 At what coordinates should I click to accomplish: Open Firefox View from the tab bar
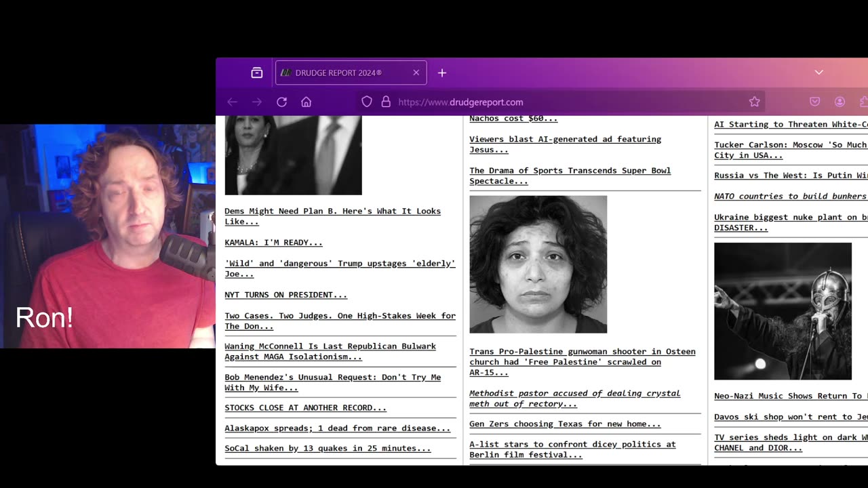[257, 73]
